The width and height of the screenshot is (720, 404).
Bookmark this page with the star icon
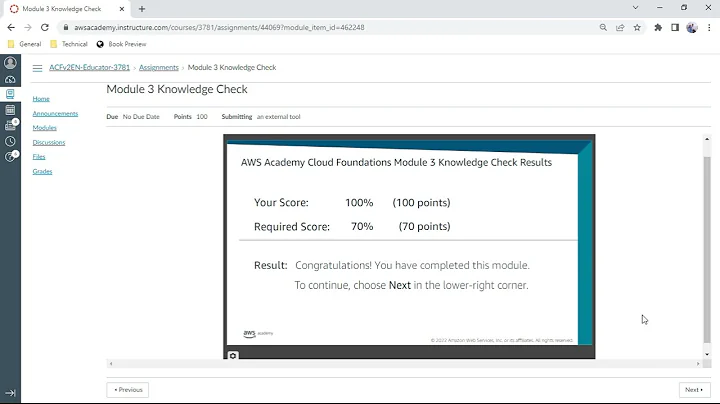coord(637,28)
